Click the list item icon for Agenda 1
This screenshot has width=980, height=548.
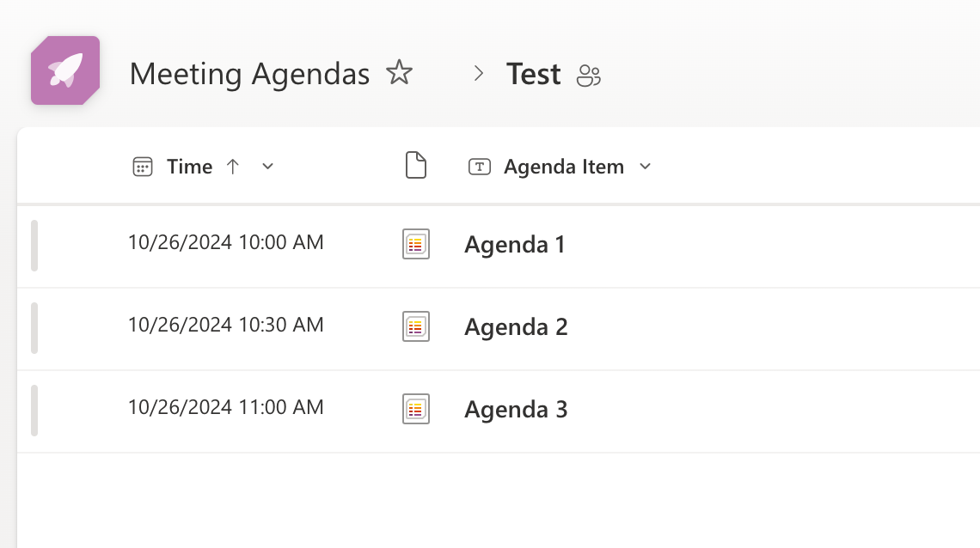tap(416, 244)
